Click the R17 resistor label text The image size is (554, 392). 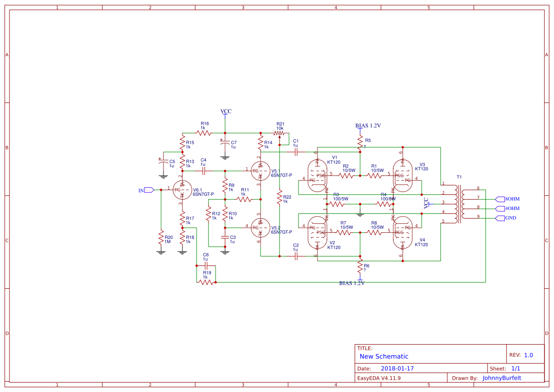point(190,219)
